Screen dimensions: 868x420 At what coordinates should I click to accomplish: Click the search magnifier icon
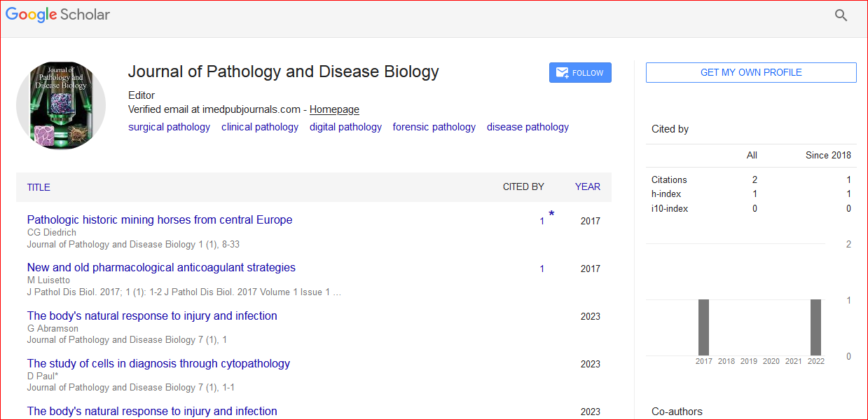[x=841, y=15]
